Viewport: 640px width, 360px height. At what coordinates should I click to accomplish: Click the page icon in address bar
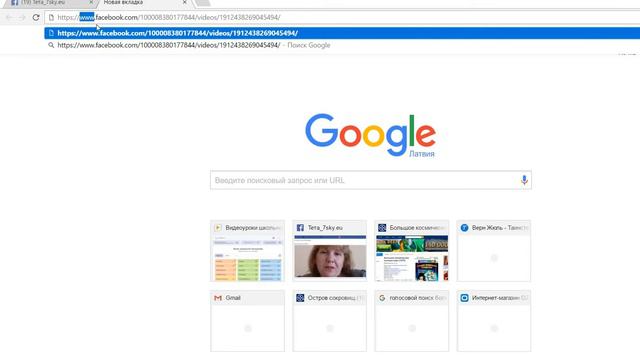coord(51,18)
